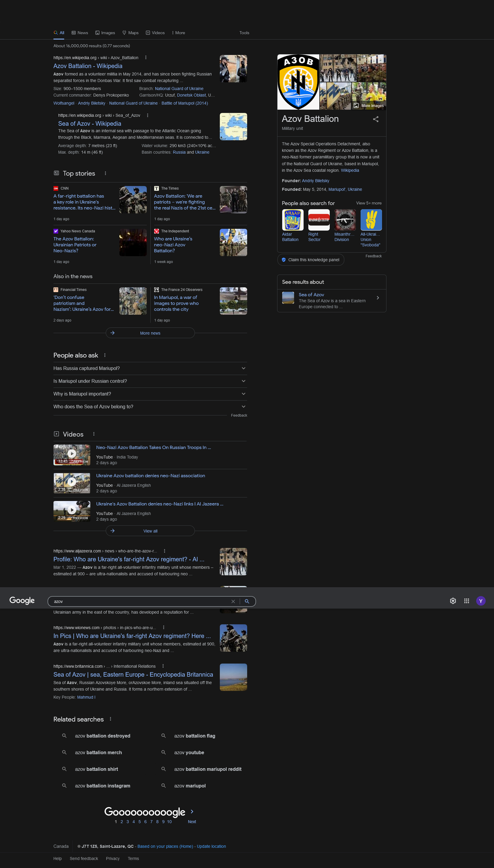
Task: Switch to the Maps tab
Action: (x=131, y=33)
